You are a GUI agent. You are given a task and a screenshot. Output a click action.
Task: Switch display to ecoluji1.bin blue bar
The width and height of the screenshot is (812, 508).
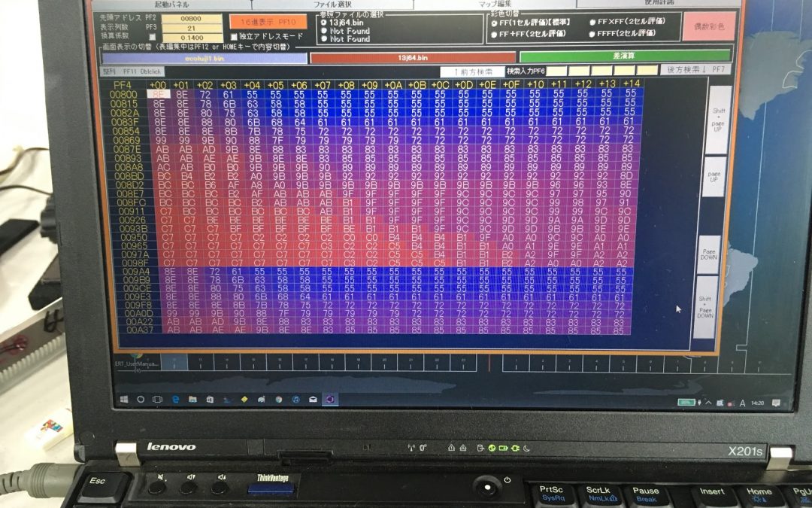click(205, 59)
